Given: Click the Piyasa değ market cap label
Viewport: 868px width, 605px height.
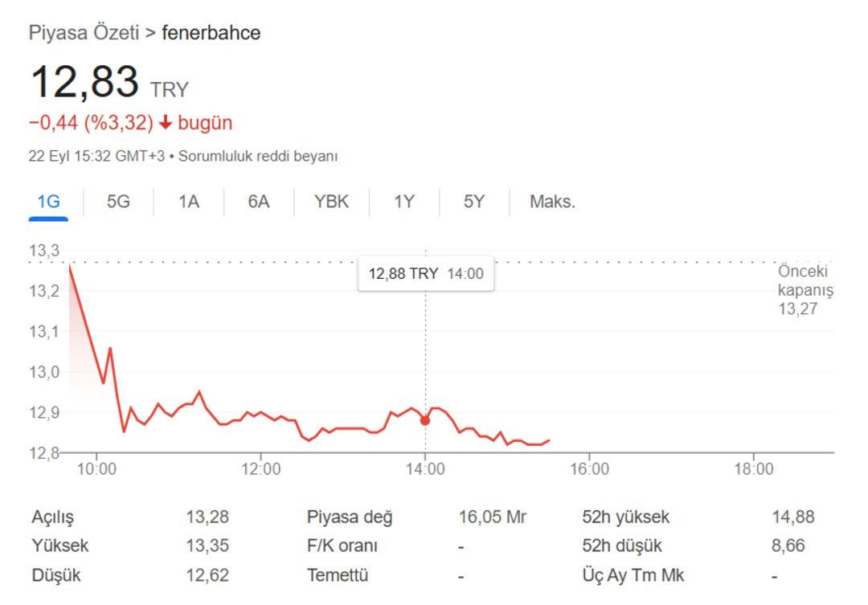Looking at the screenshot, I should point(350,517).
